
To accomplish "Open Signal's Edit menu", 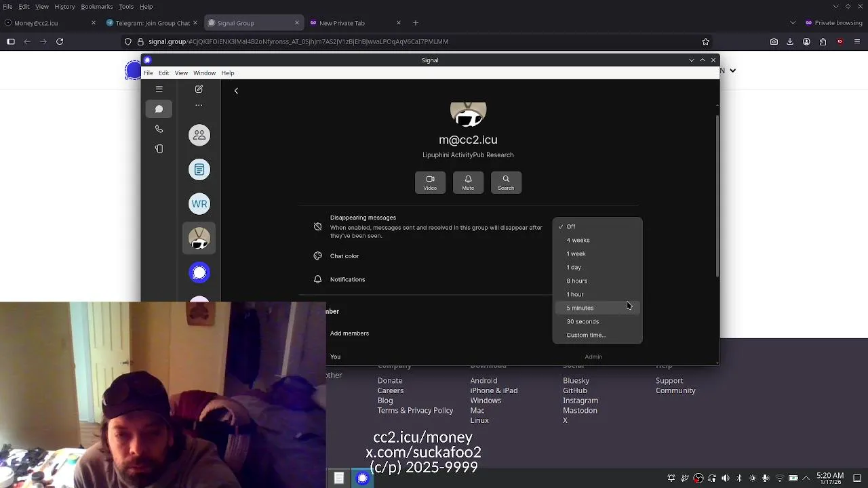I will 163,73.
